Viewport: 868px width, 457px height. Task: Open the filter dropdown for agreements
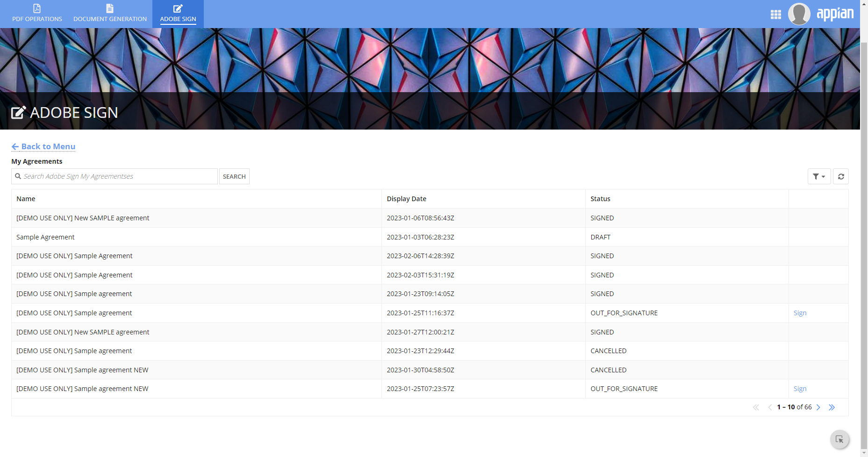click(818, 176)
